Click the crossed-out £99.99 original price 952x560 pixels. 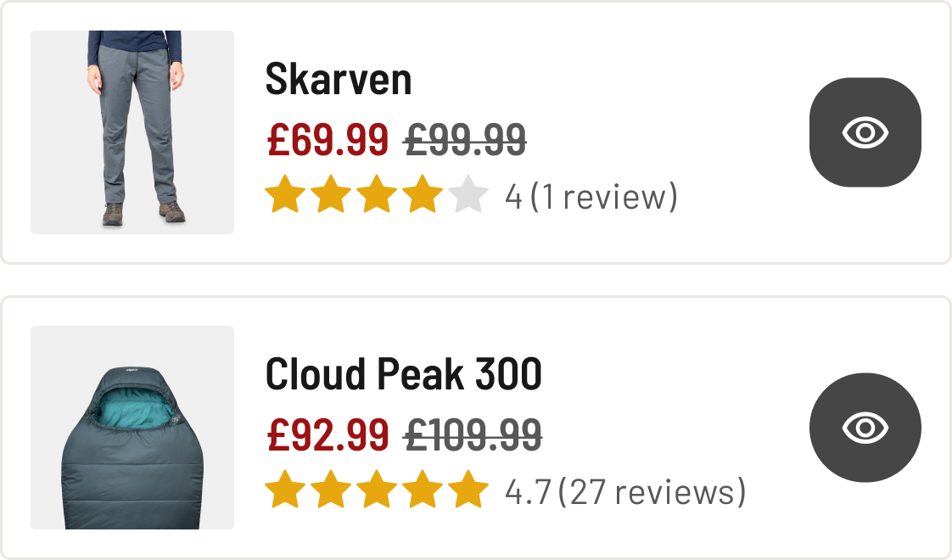465,140
